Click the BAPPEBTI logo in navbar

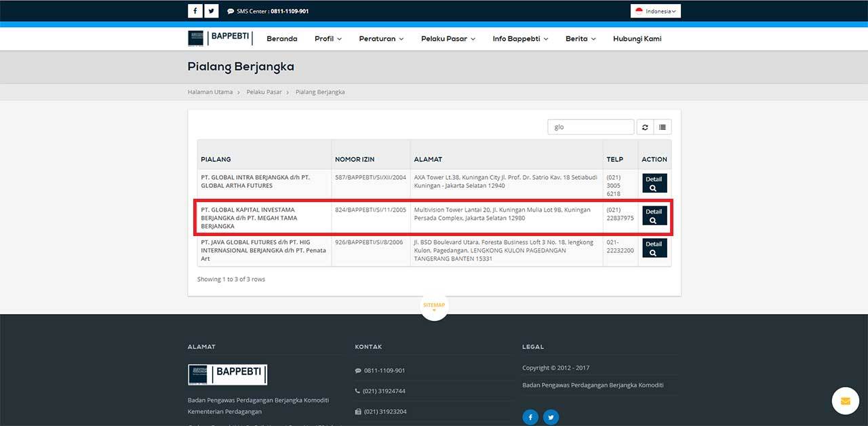(x=220, y=38)
